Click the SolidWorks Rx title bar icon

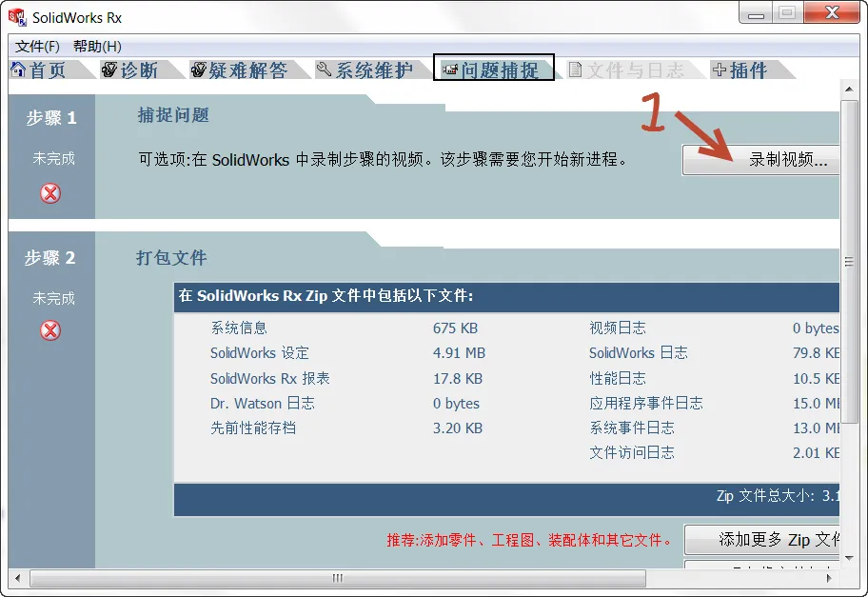point(17,17)
